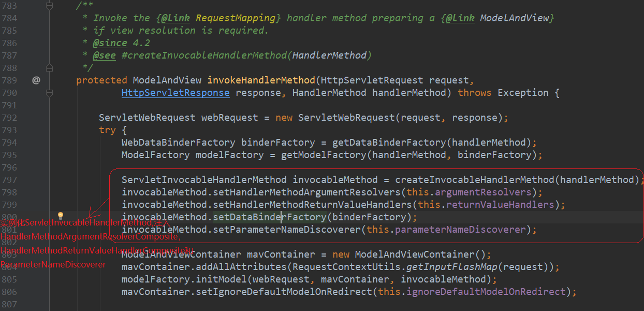Click line number 806 in the gutter
The image size is (644, 311).
9,292
